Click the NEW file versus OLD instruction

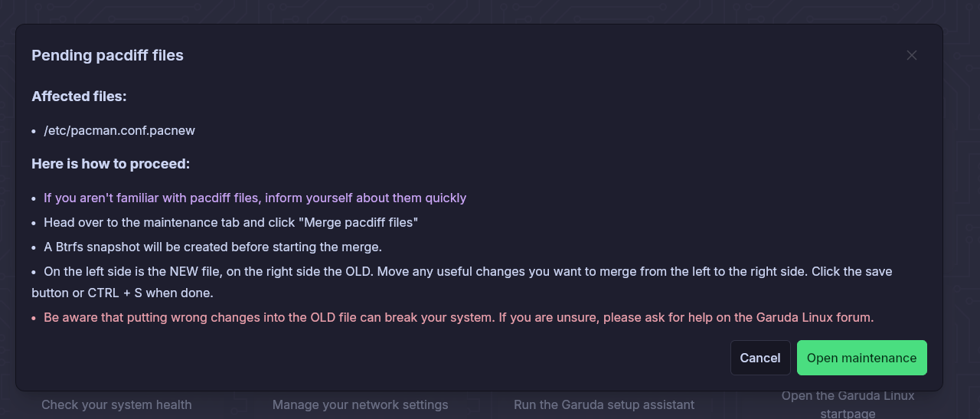462,282
